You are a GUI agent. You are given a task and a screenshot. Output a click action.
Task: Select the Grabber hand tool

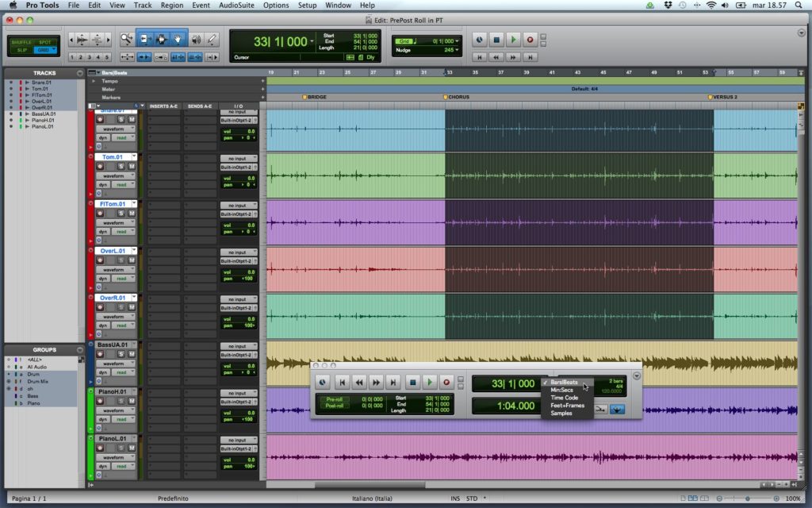[x=178, y=40]
